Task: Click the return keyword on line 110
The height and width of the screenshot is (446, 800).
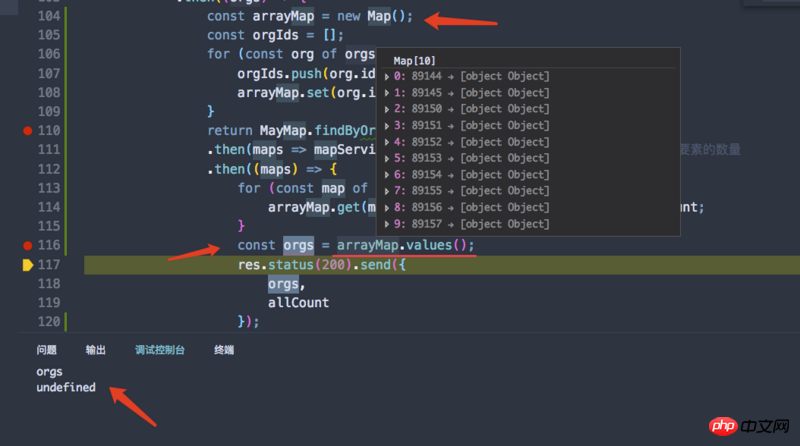Action: pyautogui.click(x=230, y=131)
